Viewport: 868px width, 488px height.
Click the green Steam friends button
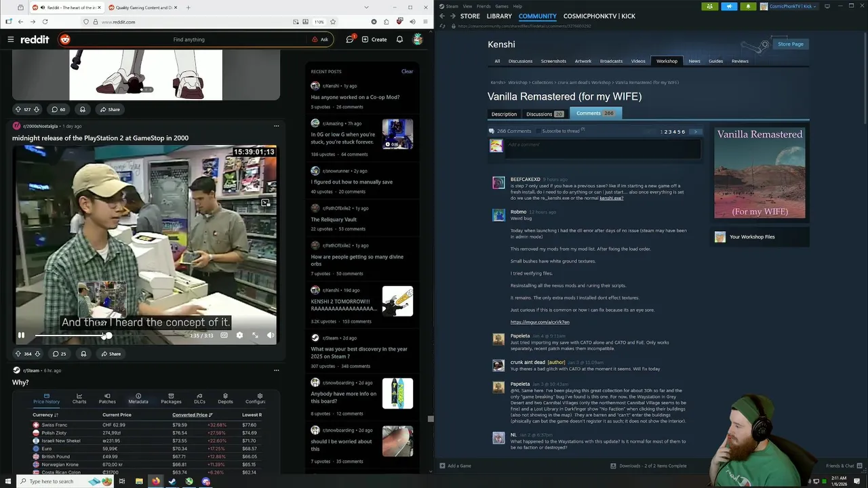[710, 6]
